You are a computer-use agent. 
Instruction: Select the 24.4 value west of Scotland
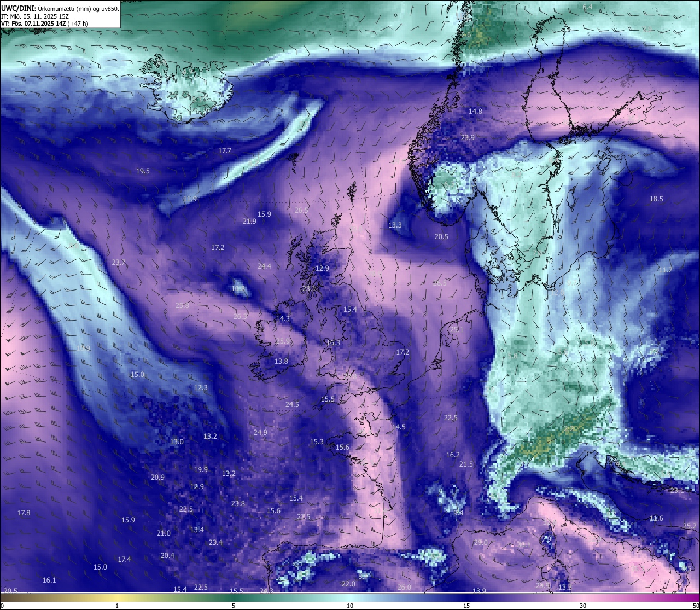264,266
